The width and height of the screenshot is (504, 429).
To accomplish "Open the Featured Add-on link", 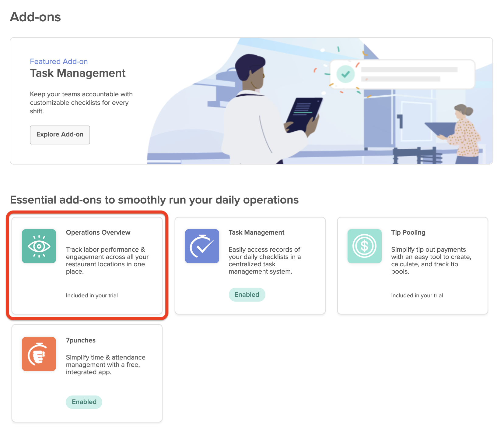I will coord(59,62).
